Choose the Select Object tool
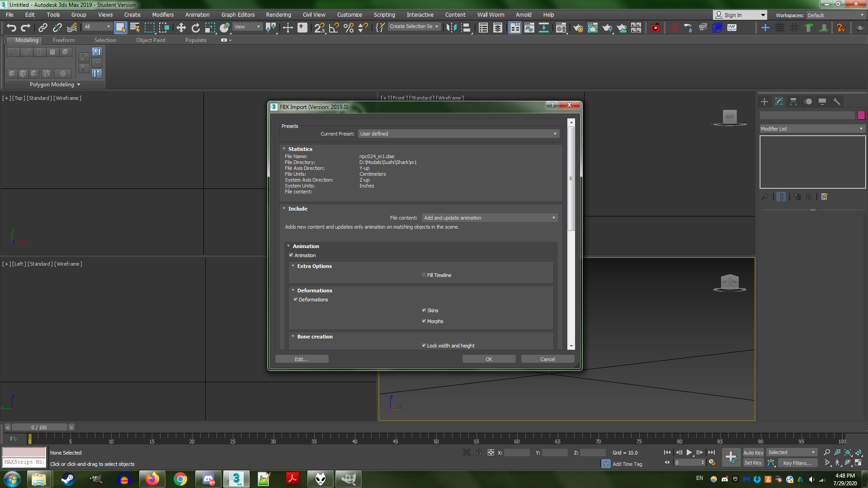This screenshot has height=488, width=868. (x=120, y=28)
